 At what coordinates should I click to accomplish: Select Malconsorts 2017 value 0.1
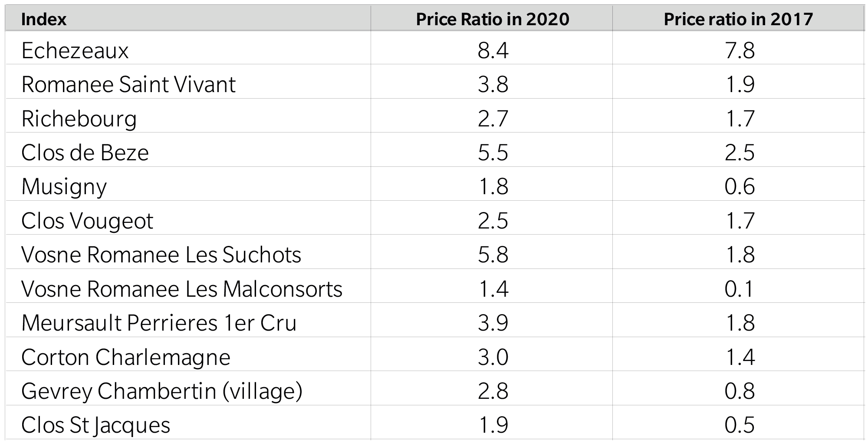(739, 289)
